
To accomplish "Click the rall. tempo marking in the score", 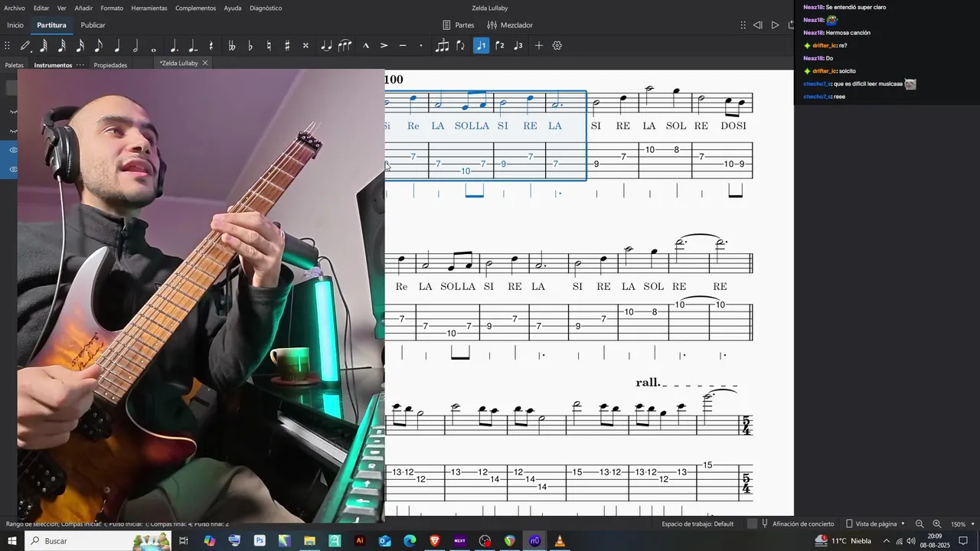I will 648,382.
